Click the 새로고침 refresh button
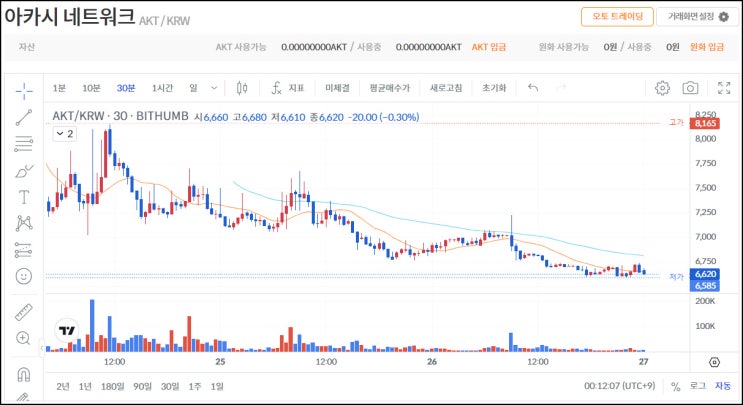The width and height of the screenshot is (743, 405). pos(446,88)
